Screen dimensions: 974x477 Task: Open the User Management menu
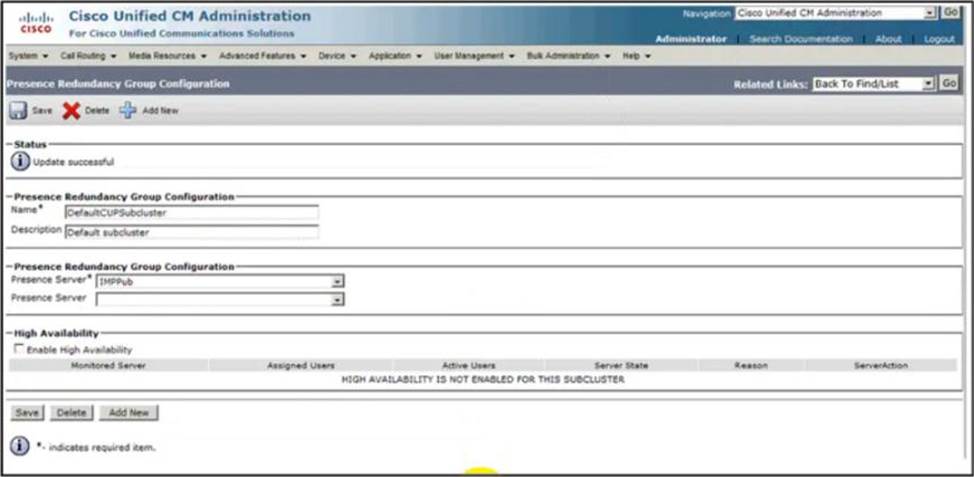[x=474, y=56]
